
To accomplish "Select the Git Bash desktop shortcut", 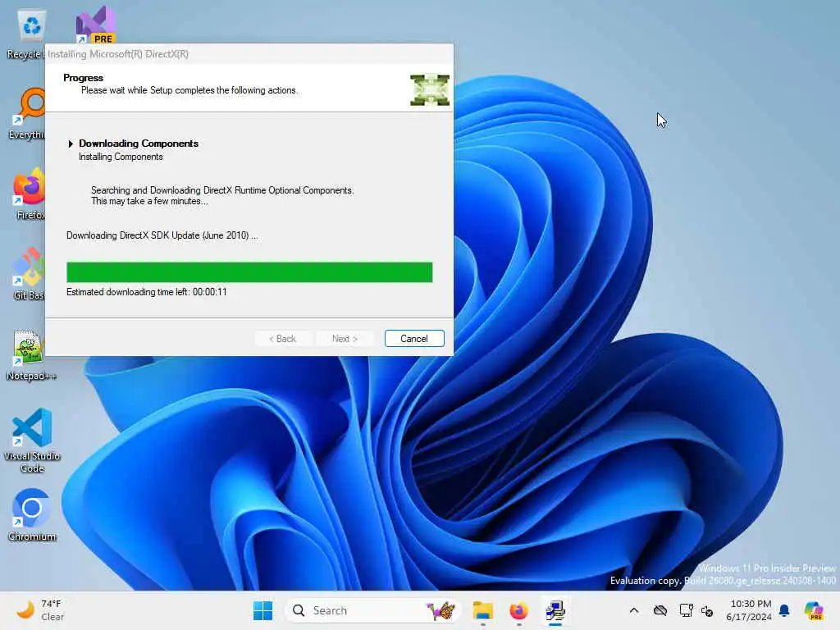I will (x=28, y=274).
